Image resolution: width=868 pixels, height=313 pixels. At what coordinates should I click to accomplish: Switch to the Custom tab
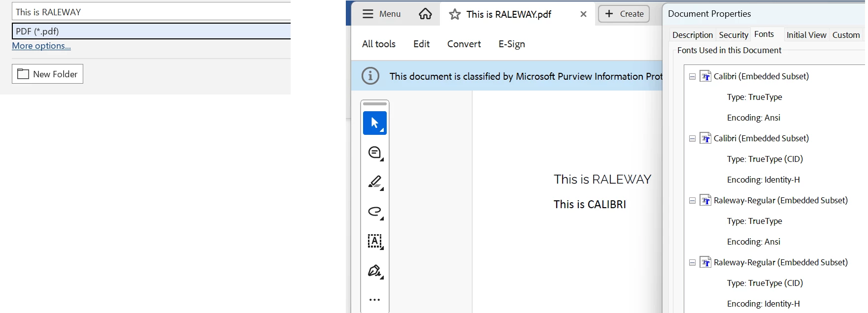tap(846, 35)
